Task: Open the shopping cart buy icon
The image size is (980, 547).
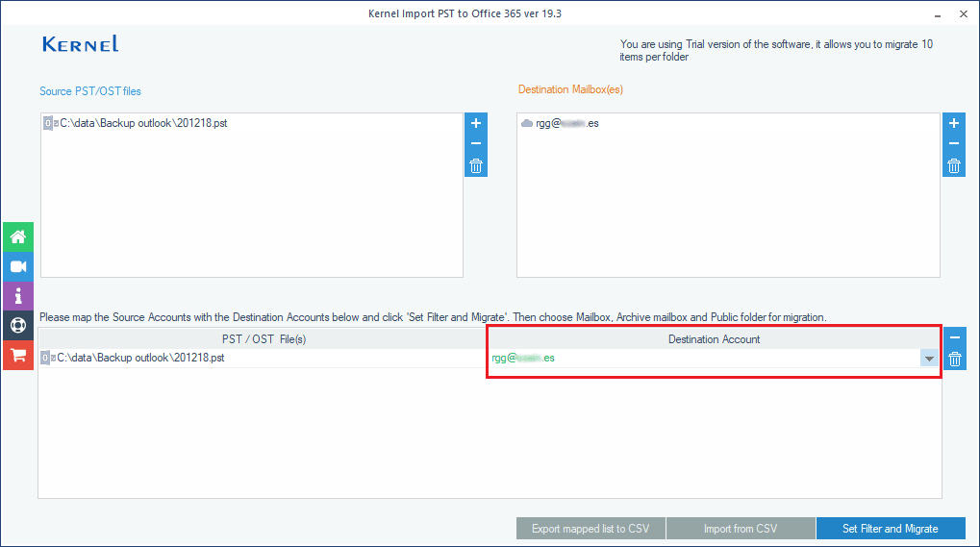Action: pyautogui.click(x=18, y=356)
